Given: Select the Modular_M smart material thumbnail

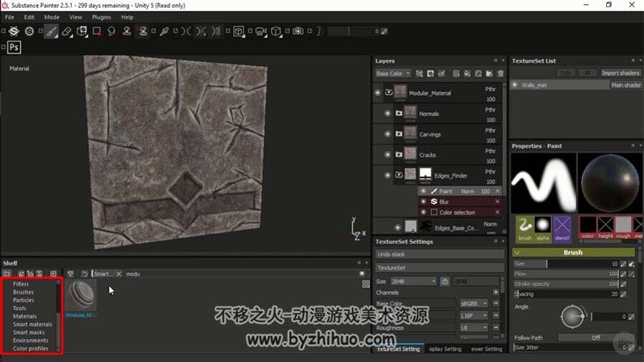Looking at the screenshot, I should coord(81,296).
